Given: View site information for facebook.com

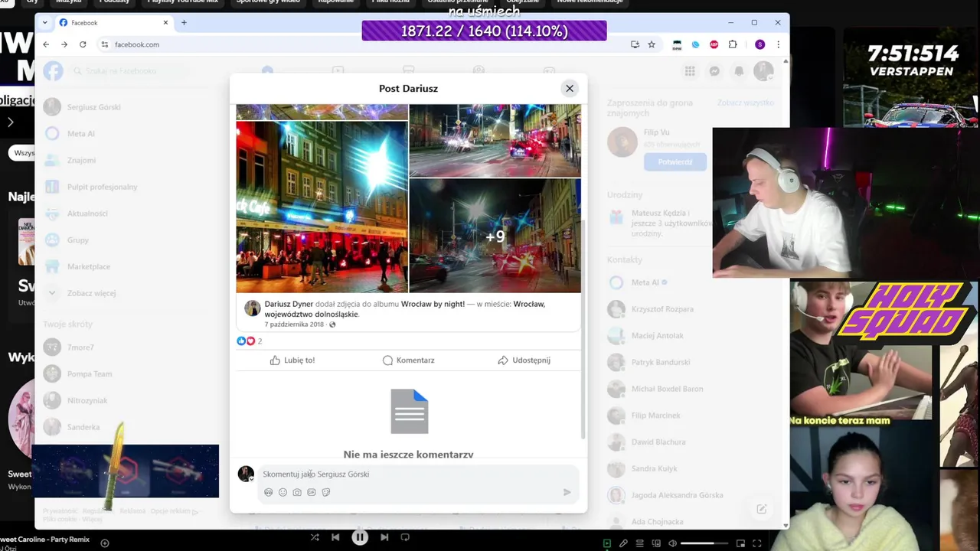Looking at the screenshot, I should pos(105,44).
